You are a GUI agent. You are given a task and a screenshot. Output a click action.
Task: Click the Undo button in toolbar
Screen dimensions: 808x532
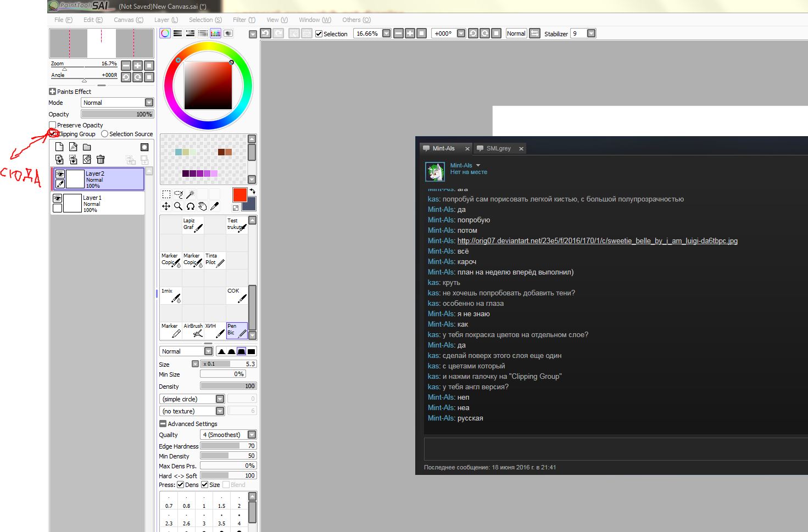(x=265, y=33)
